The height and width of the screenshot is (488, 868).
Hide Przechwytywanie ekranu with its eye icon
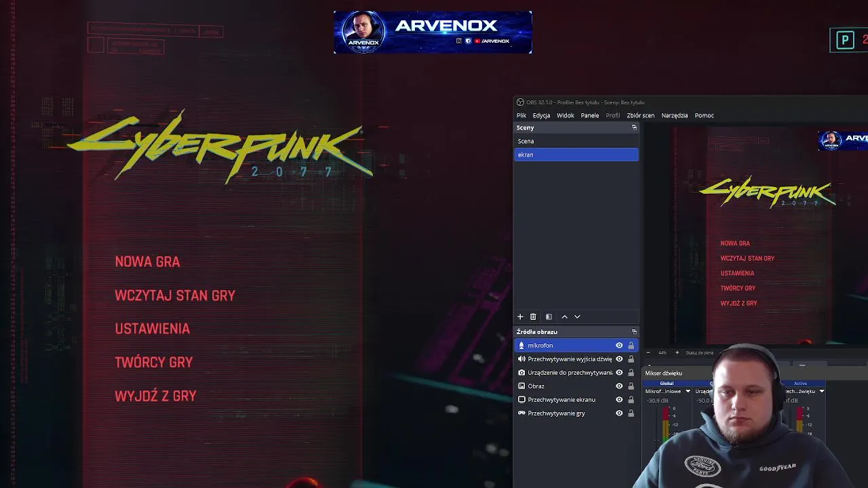point(619,400)
